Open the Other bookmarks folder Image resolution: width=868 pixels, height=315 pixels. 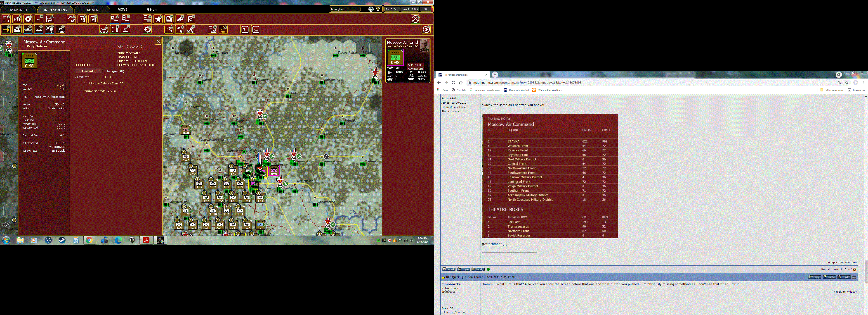(x=832, y=90)
